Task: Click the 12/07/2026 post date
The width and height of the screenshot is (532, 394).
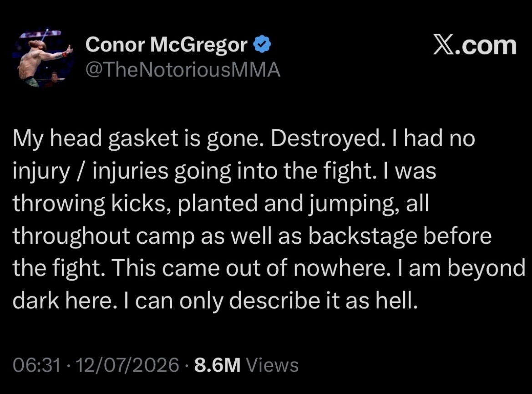Action: click(x=127, y=365)
